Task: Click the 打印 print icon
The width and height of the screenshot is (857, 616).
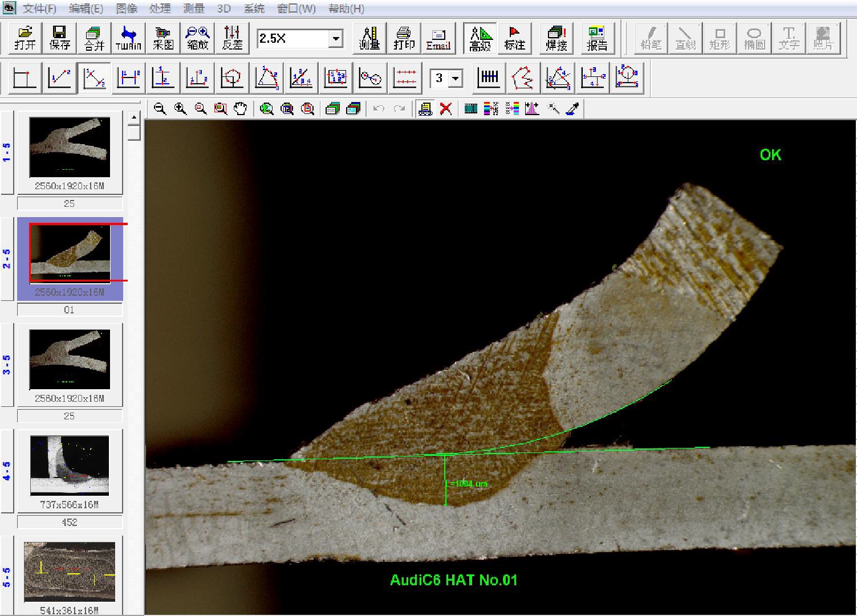Action: [x=404, y=38]
